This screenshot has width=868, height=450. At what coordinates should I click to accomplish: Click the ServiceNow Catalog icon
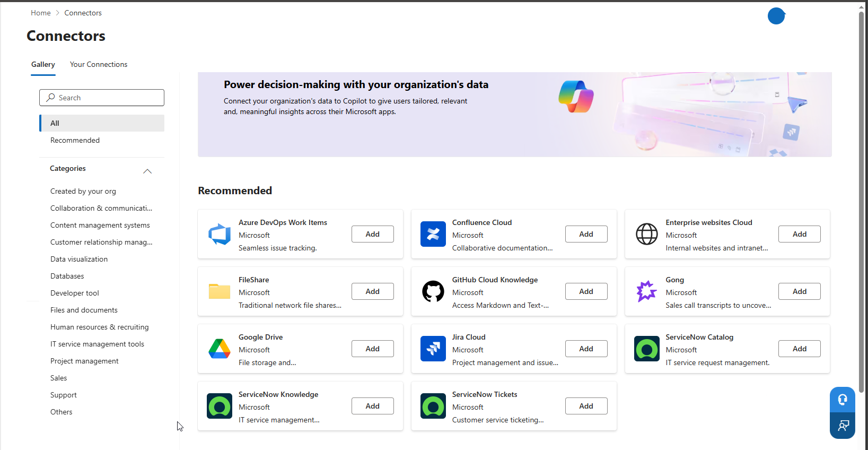click(647, 349)
